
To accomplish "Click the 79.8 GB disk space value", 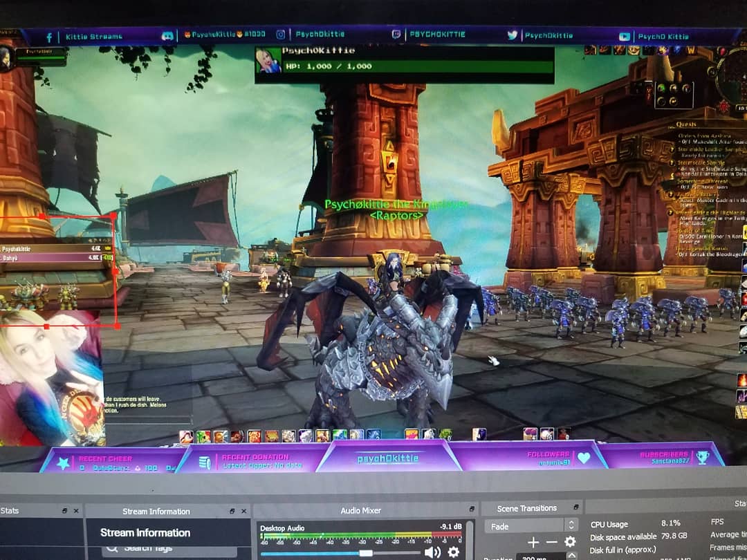I will (674, 536).
